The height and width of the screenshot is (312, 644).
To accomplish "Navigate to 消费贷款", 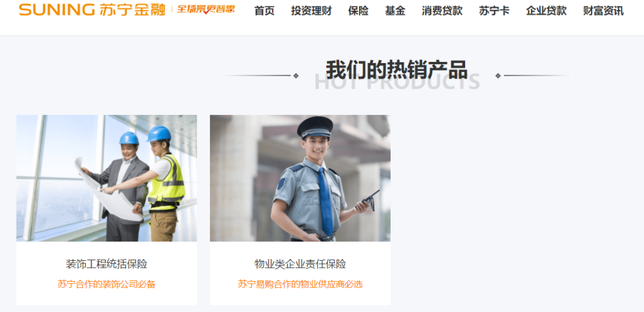I will [442, 11].
